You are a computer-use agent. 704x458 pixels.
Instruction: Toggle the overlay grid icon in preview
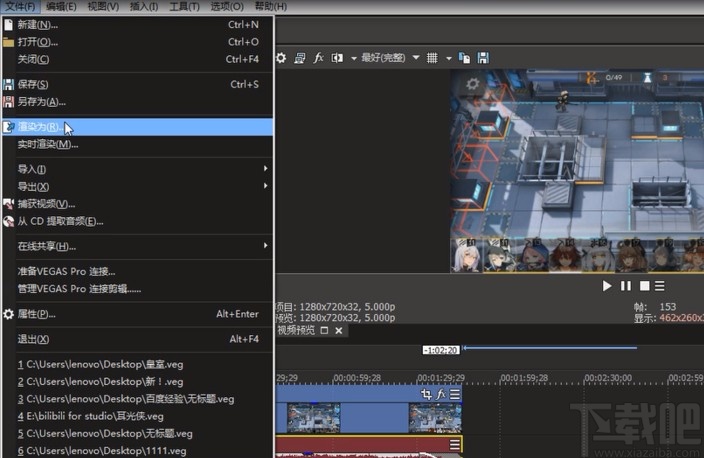pos(432,59)
